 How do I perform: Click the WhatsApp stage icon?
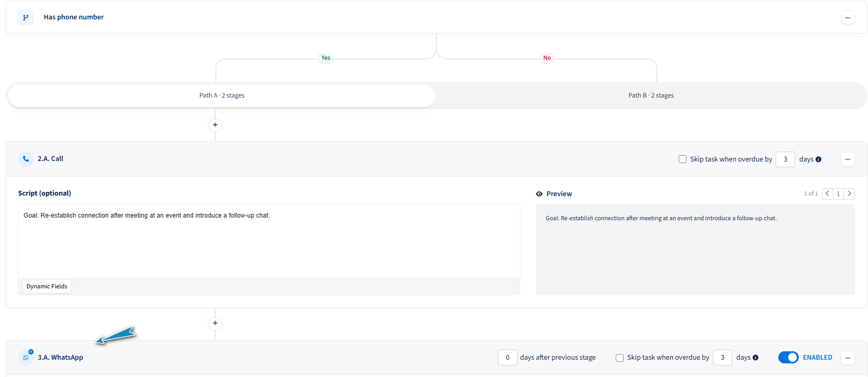26,358
